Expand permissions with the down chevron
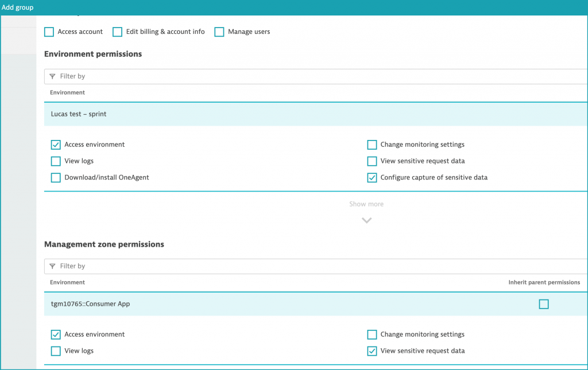This screenshot has height=370, width=588. pos(367,220)
